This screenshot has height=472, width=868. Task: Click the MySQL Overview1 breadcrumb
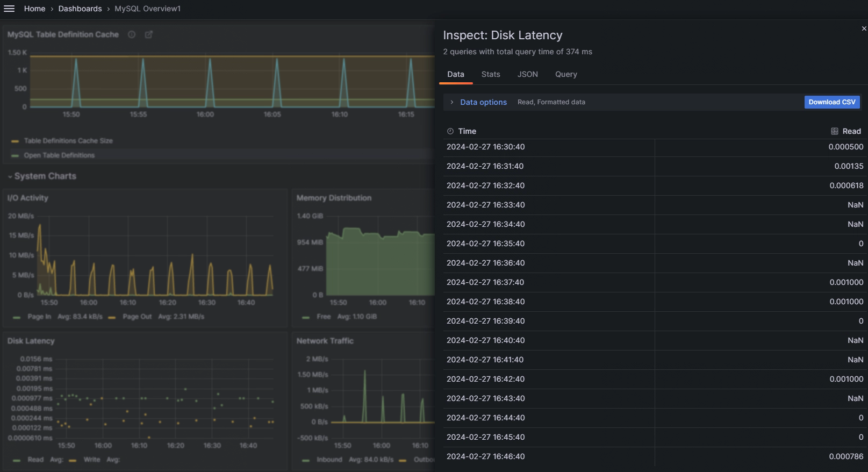tap(148, 9)
